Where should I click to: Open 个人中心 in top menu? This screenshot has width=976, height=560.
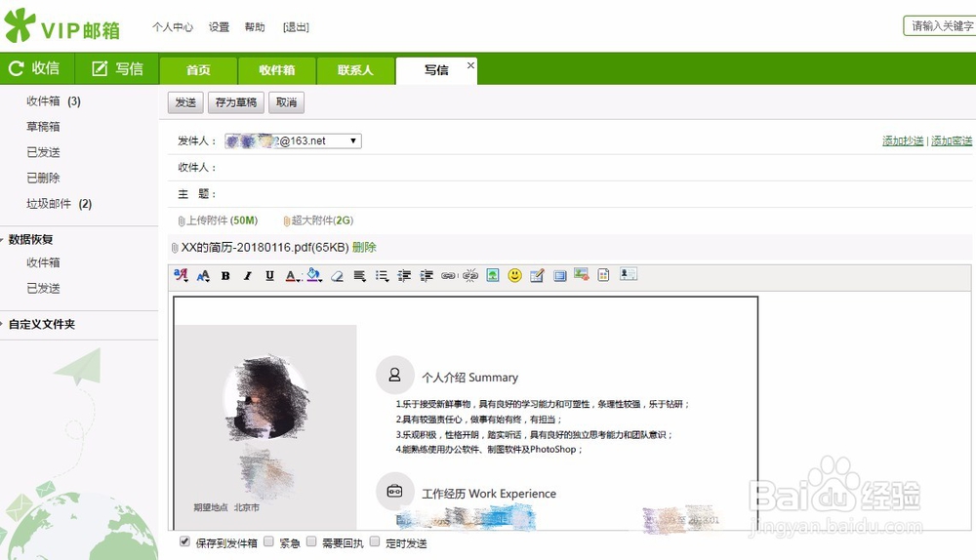pyautogui.click(x=173, y=27)
